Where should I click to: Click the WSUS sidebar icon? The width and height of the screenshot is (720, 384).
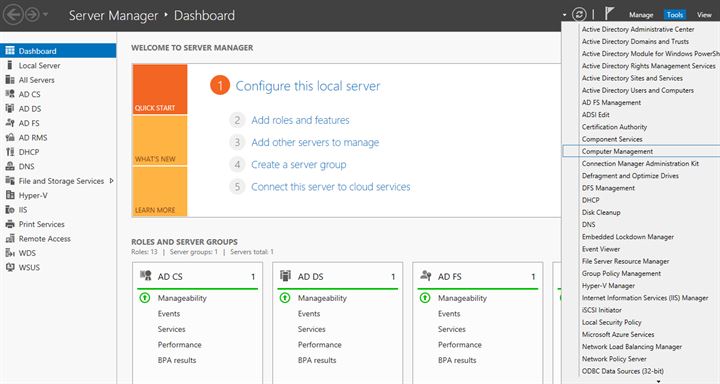[x=10, y=267]
